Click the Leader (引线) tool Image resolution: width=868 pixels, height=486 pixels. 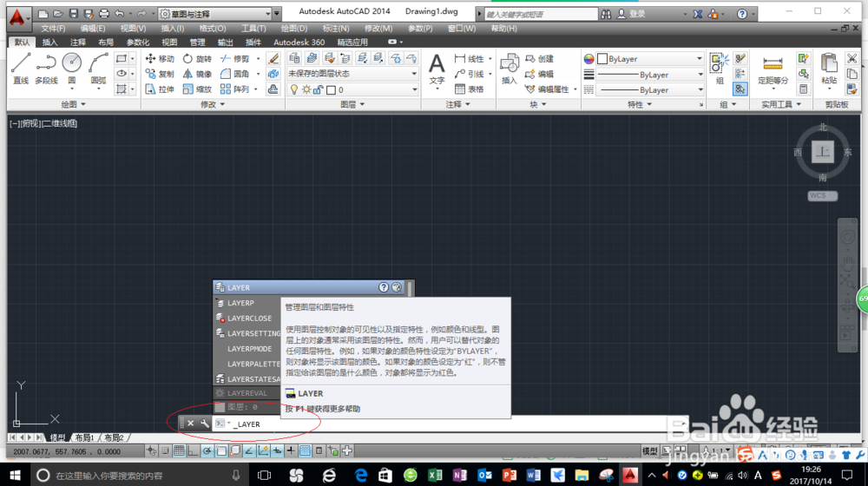[470, 74]
